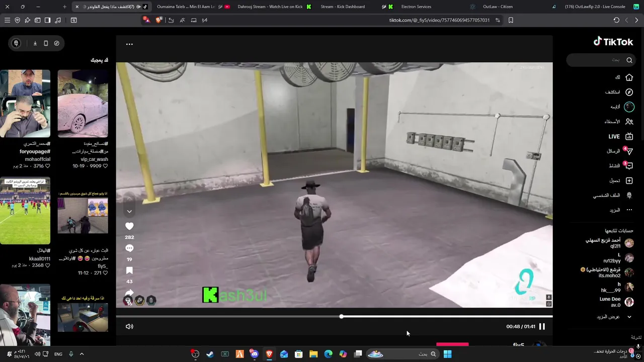Open comments bubble showing 19
The image size is (644, 362).
coord(129,248)
